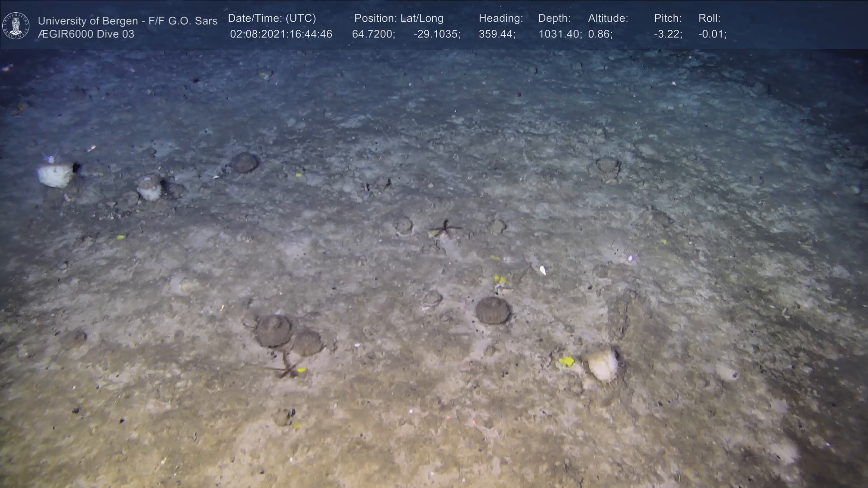This screenshot has width=868, height=488.
Task: Select the pitch value -3.22
Action: pyautogui.click(x=668, y=34)
